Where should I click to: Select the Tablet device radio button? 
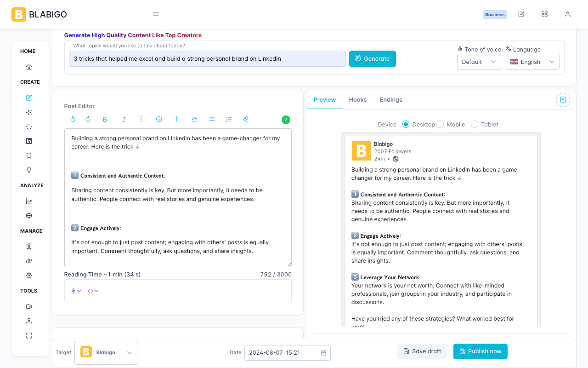tap(475, 124)
